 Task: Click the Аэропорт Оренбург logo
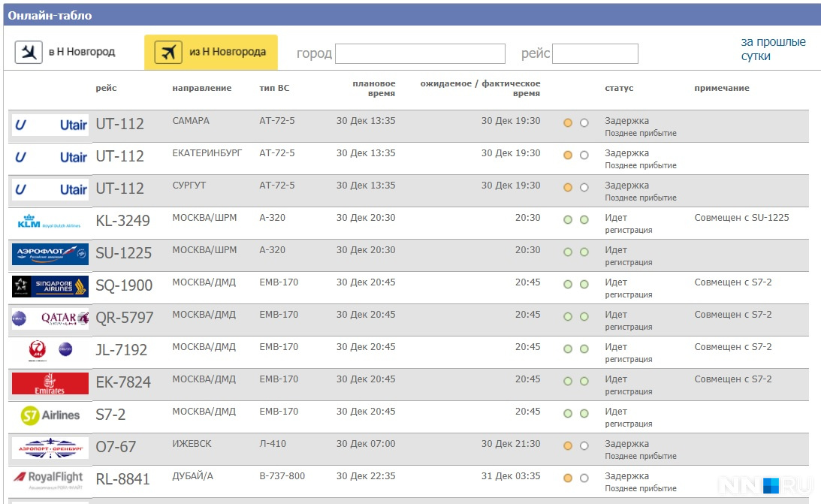tap(50, 448)
